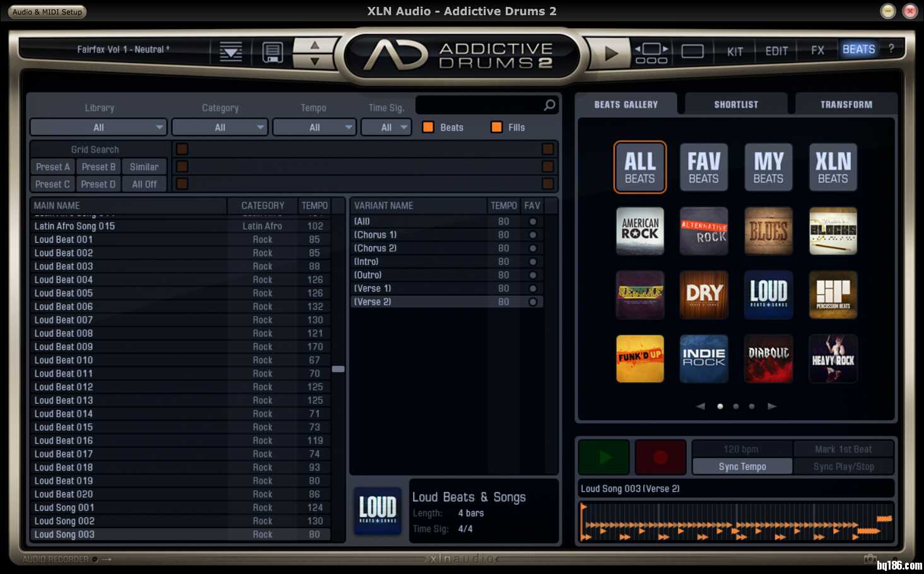The height and width of the screenshot is (574, 924).
Task: Select Loud Beat 009 in list
Action: point(180,346)
